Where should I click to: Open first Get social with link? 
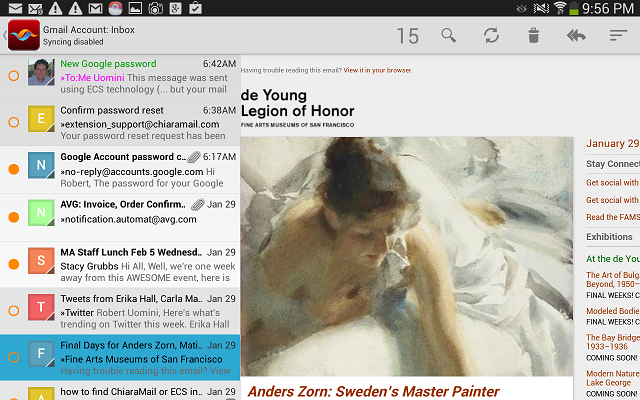pos(612,182)
